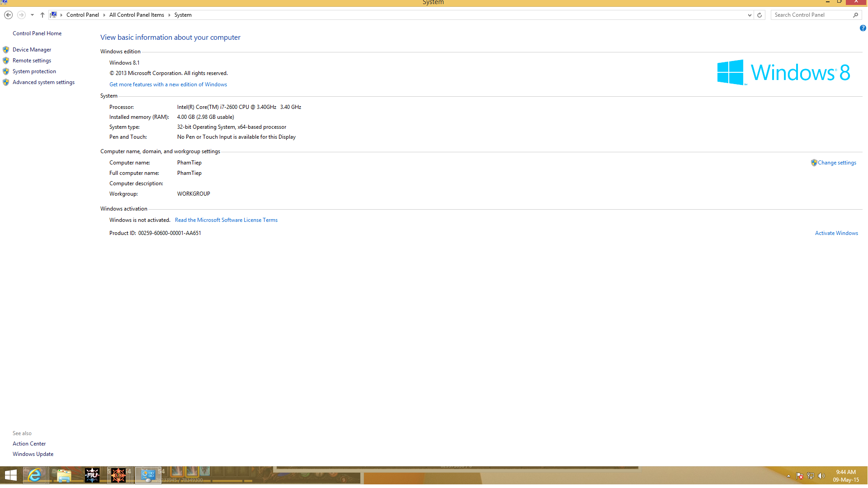The width and height of the screenshot is (868, 488).
Task: Expand chevron after Control Panel breadcrumb
Action: 104,15
